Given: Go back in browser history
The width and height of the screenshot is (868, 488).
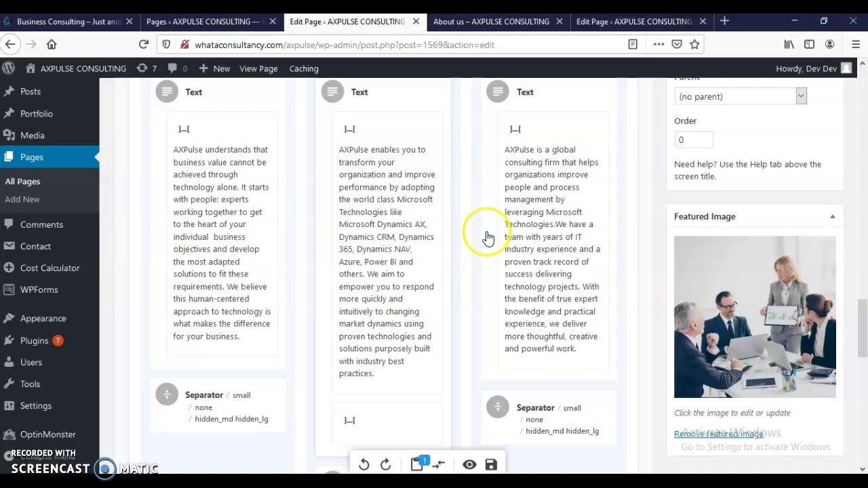Looking at the screenshot, I should 10,45.
